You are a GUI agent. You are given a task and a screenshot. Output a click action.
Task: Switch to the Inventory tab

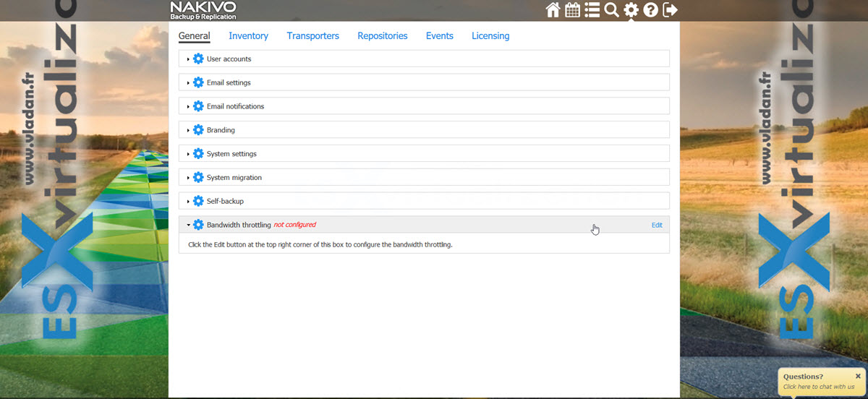click(x=248, y=35)
